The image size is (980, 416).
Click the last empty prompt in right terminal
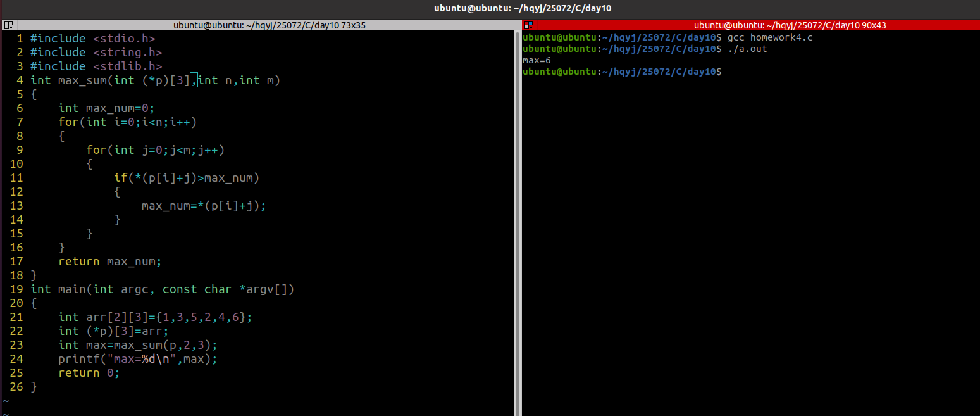[x=622, y=72]
